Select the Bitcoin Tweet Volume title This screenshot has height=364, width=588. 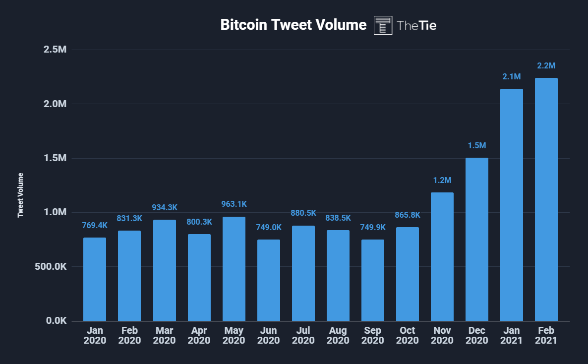click(x=293, y=25)
